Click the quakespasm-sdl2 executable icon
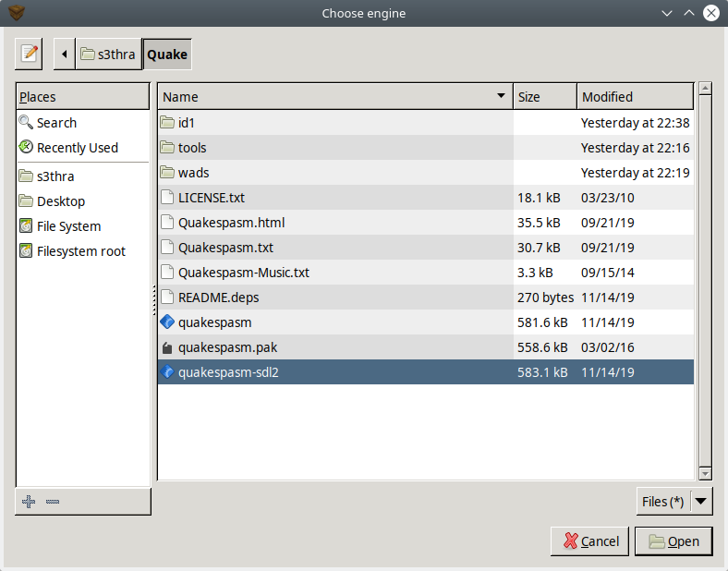Image resolution: width=728 pixels, height=571 pixels. pos(167,371)
